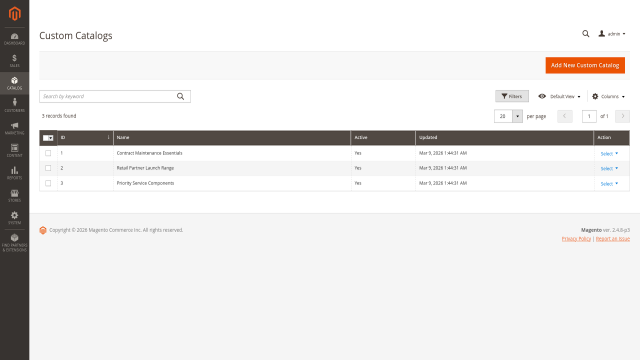
Task: Open the Default View dropdown
Action: click(559, 96)
